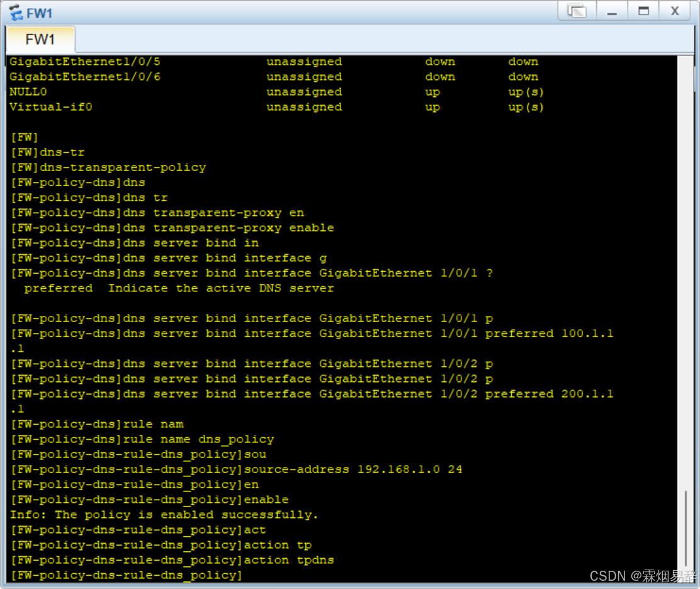Close the FW1 window
This screenshot has height=589, width=700.
click(675, 11)
